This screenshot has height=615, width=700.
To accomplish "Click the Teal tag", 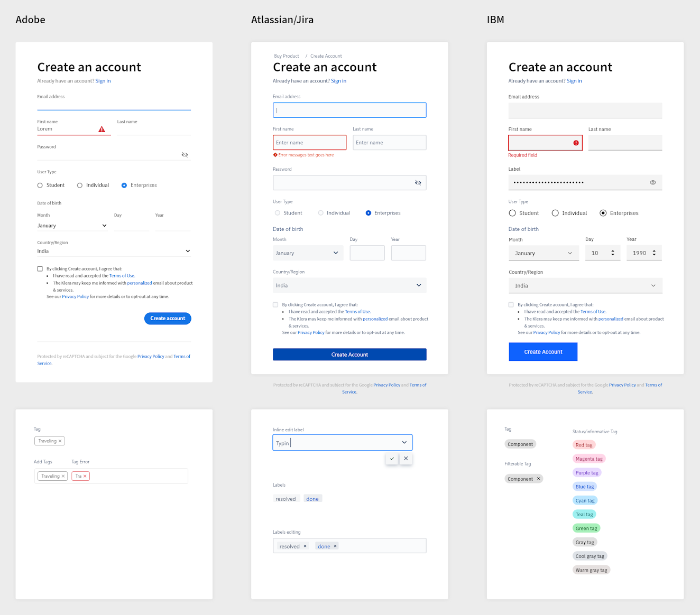I will [x=584, y=514].
